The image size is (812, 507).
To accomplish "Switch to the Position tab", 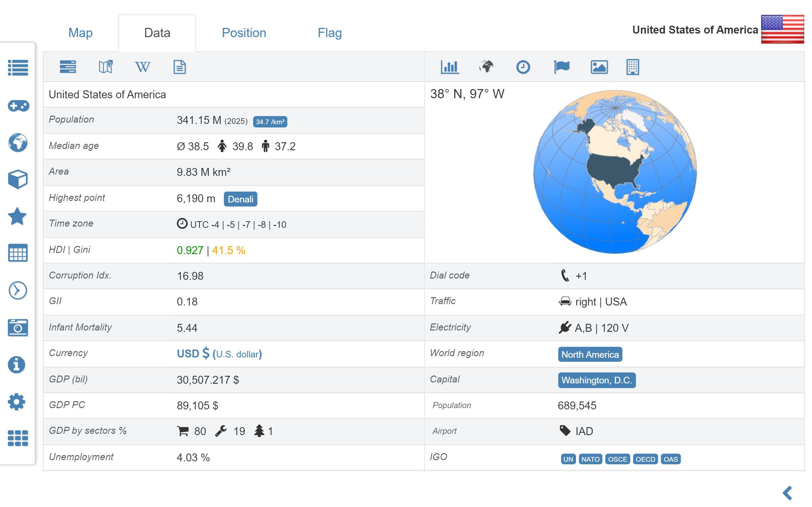I will tap(244, 33).
